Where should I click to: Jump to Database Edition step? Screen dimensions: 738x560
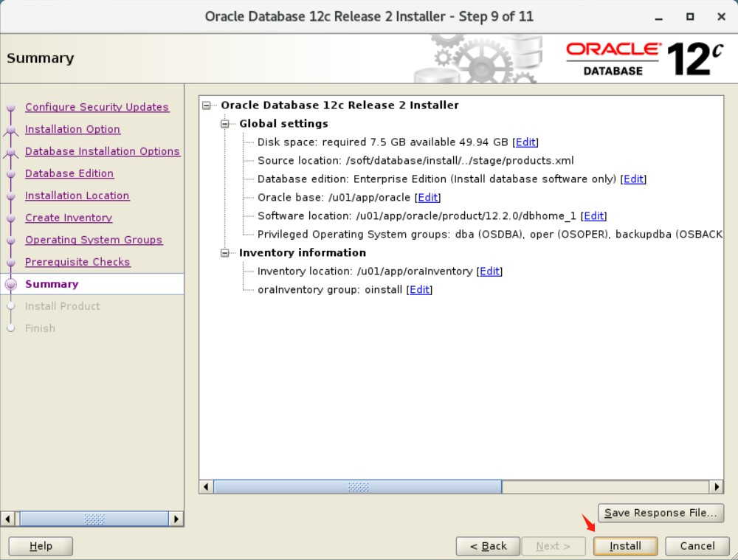coord(69,173)
